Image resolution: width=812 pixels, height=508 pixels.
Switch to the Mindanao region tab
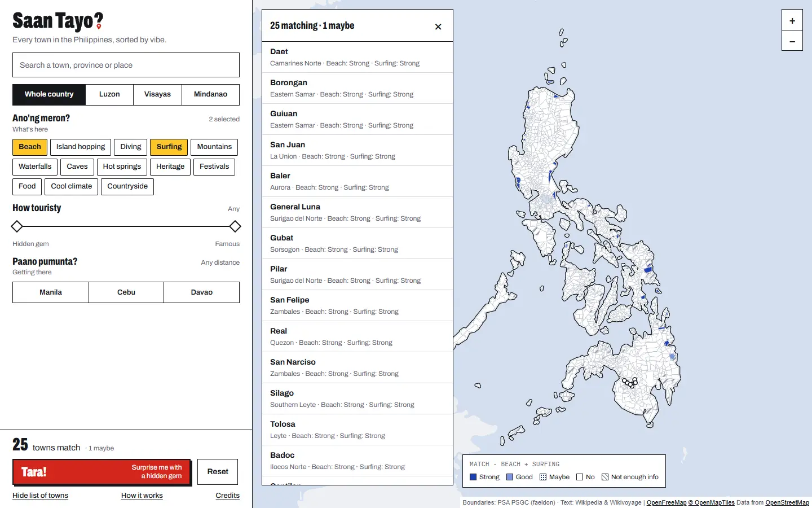point(211,94)
